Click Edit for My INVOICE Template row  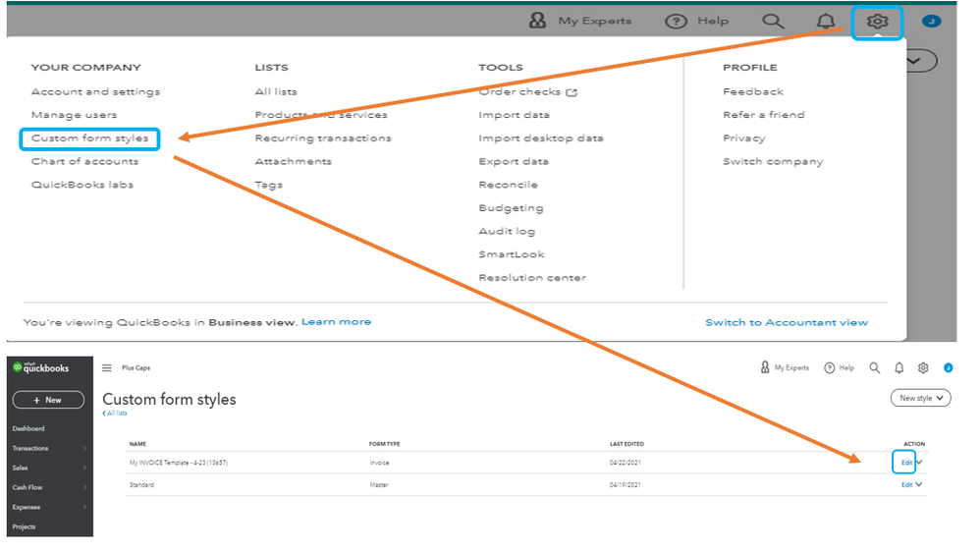tap(906, 463)
